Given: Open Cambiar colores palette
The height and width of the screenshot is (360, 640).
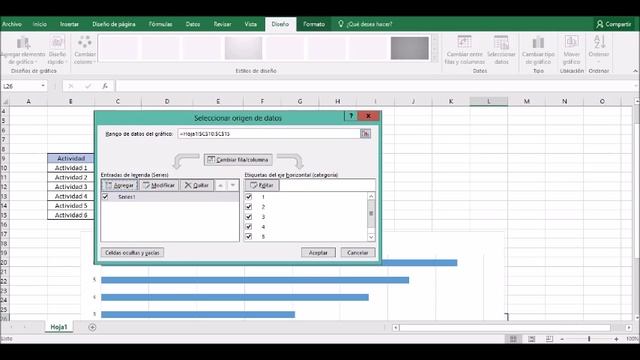Looking at the screenshot, I should coord(85,50).
